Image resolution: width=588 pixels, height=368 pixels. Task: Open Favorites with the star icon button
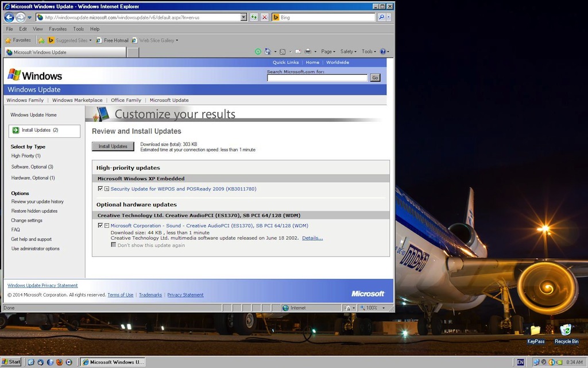click(x=18, y=40)
